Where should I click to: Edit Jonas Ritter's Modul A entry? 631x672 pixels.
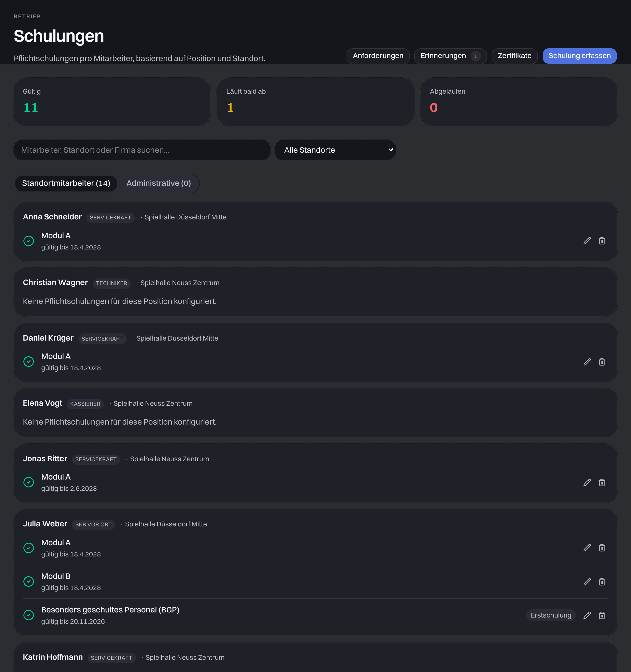pyautogui.click(x=587, y=482)
